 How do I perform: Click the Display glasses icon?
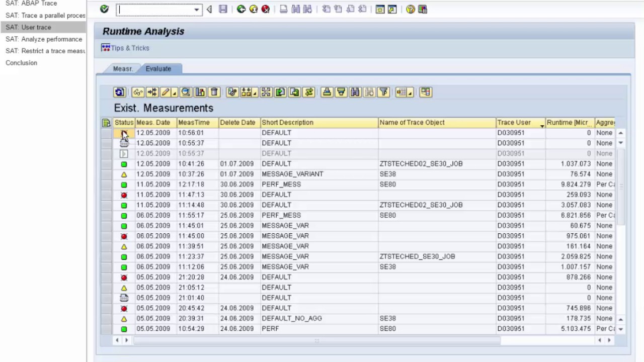[x=137, y=92]
